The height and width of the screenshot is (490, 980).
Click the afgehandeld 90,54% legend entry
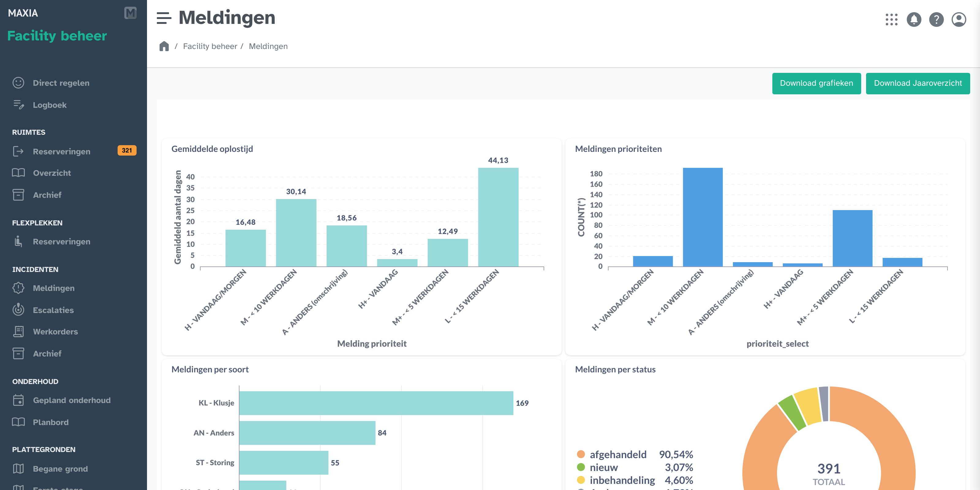click(635, 454)
